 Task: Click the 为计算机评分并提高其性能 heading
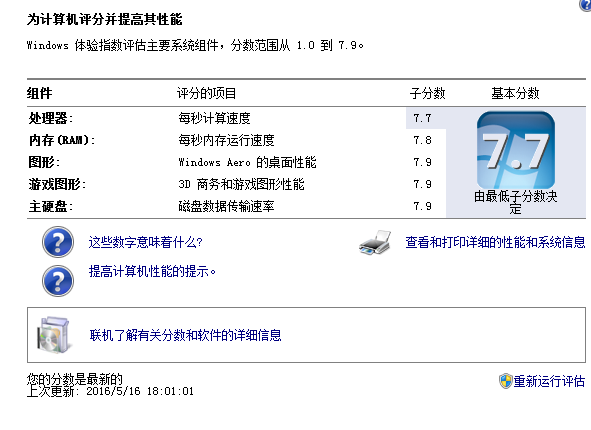[x=104, y=19]
